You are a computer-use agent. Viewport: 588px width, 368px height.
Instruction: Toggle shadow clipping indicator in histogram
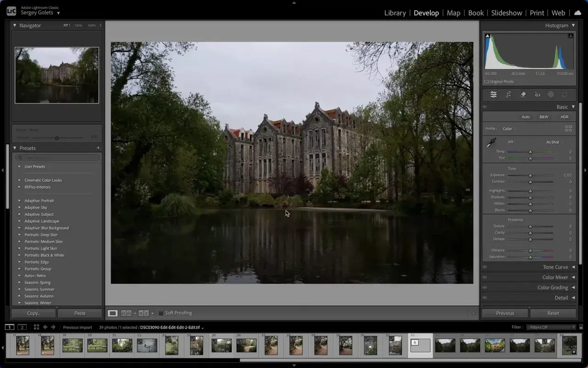[487, 36]
